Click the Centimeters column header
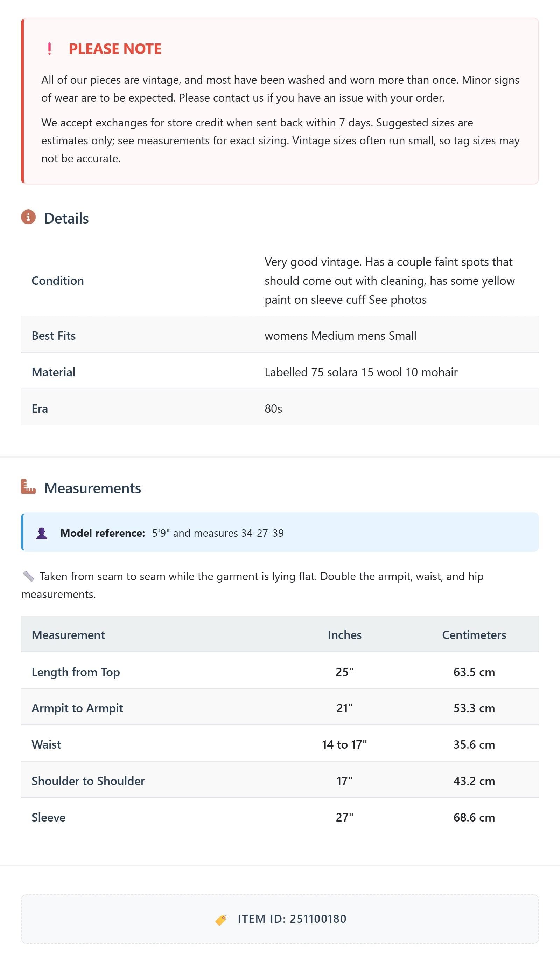This screenshot has width=560, height=962. 474,635
